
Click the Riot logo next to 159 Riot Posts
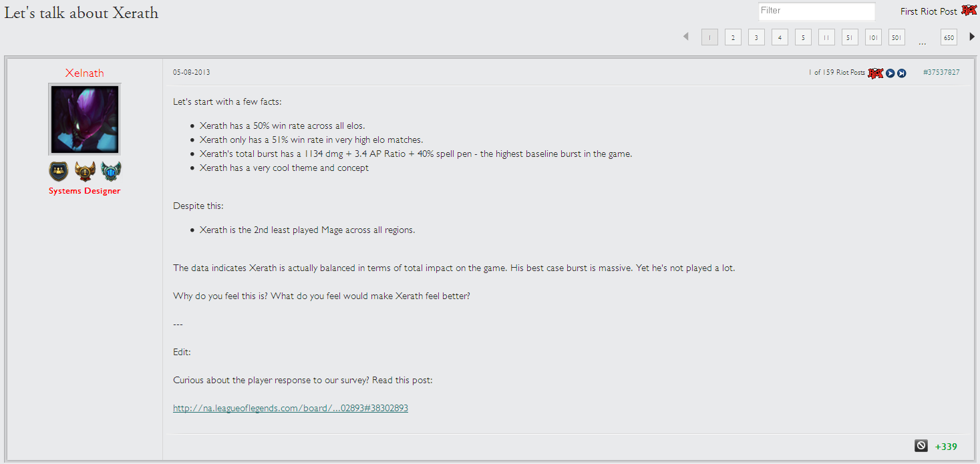pyautogui.click(x=875, y=73)
